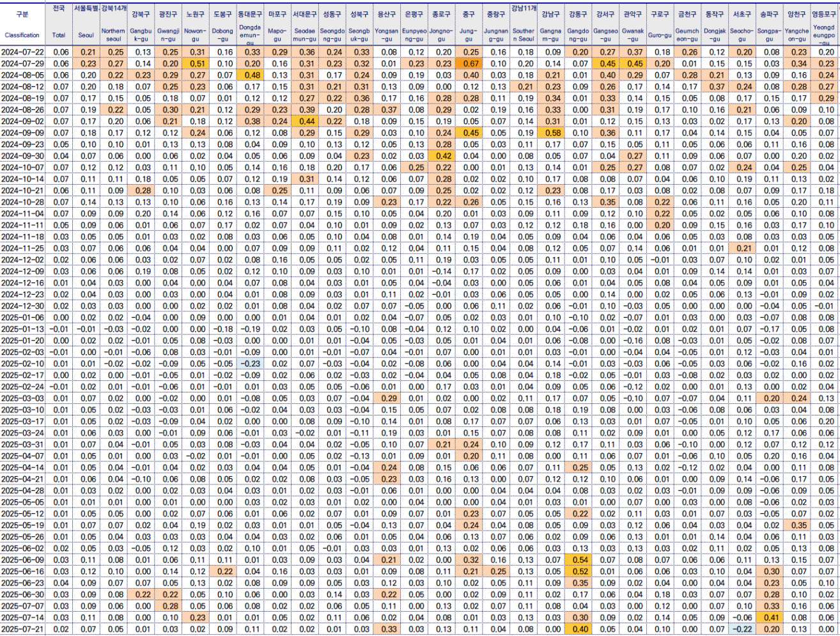Click the 0.39 Seodaemun-gu value cell
This screenshot has width=840, height=636.
(305, 109)
